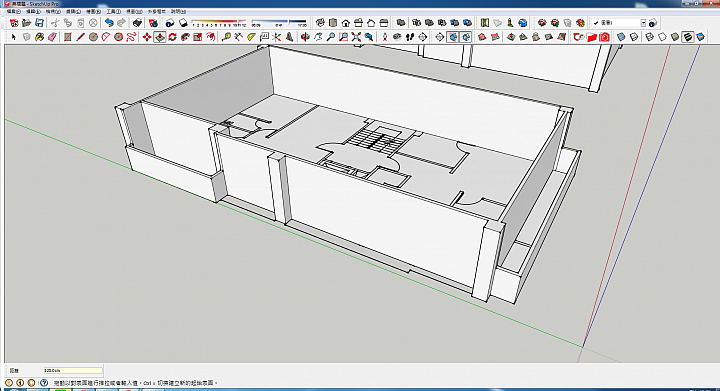This screenshot has width=720, height=391.
Task: Switch to the Front house view
Action: coord(345,22)
